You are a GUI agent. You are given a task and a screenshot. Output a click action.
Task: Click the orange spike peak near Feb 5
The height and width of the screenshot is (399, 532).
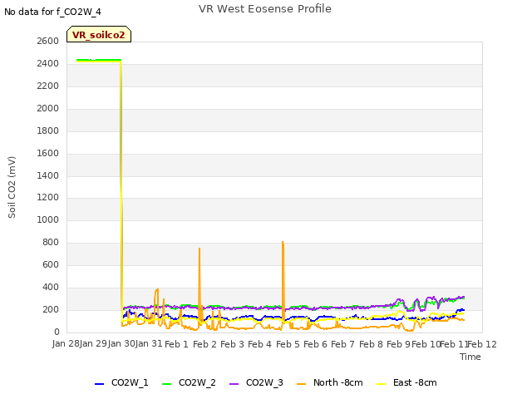283,242
